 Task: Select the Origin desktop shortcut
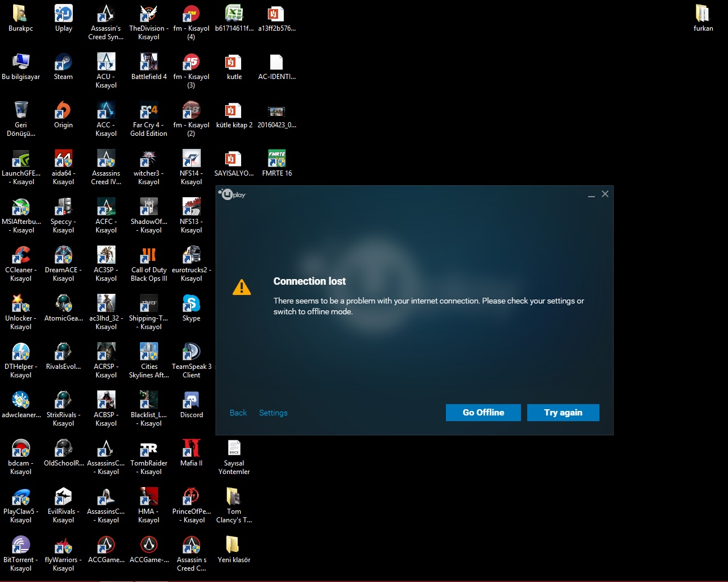click(x=63, y=111)
